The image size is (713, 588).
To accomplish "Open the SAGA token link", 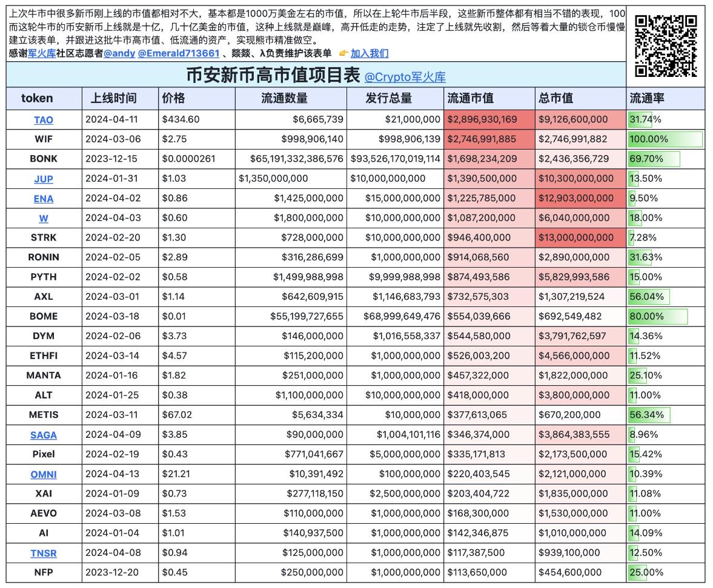I will tap(44, 435).
